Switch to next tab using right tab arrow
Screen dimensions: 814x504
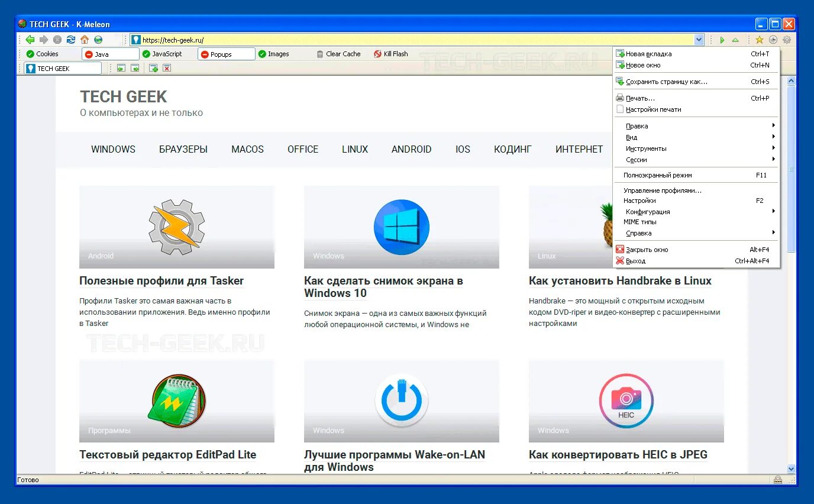point(135,69)
